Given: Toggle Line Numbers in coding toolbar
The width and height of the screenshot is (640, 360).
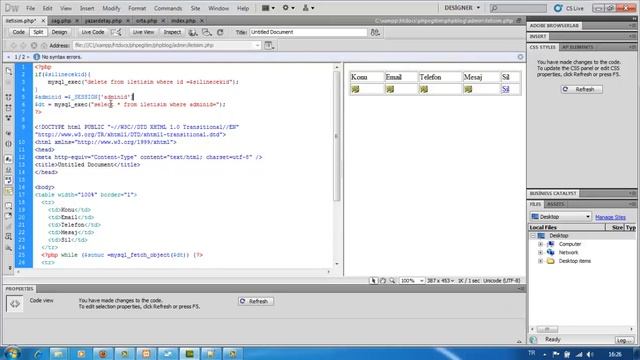Looking at the screenshot, I should pyautogui.click(x=9, y=159).
